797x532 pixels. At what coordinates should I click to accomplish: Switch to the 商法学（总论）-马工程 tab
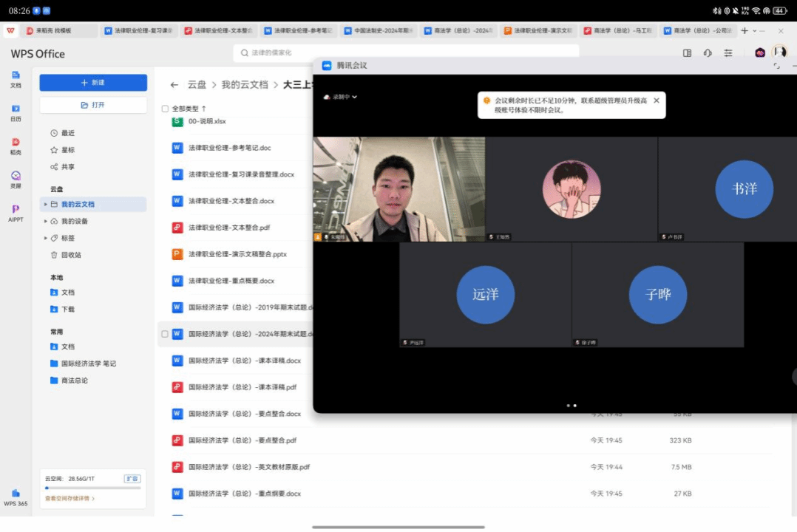coord(618,31)
